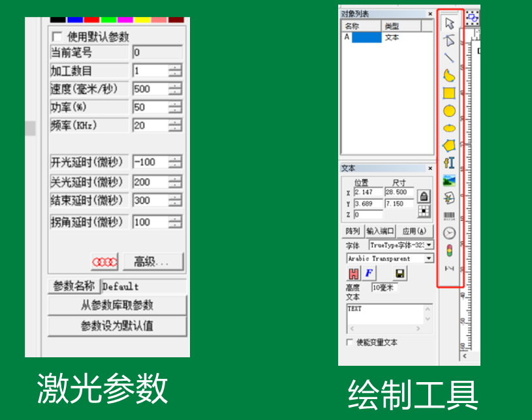Click 从参数库取参数 button
This screenshot has height=420, width=532.
click(x=117, y=305)
